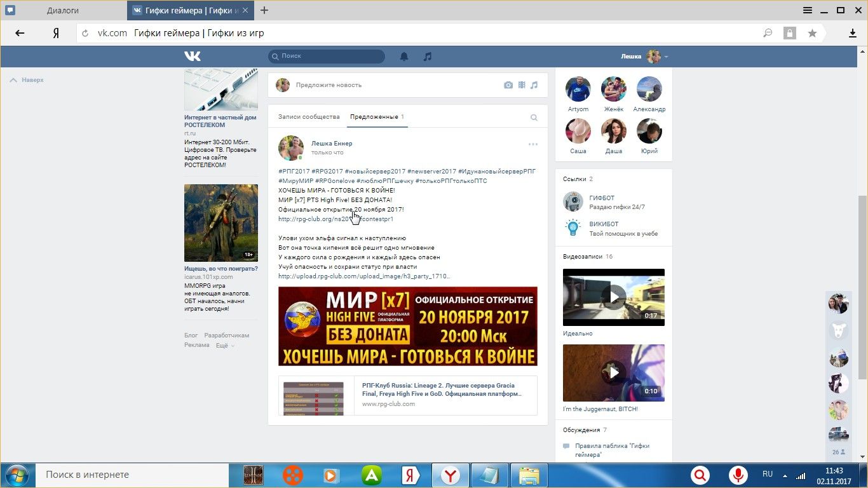Follow the rpg-club.org link in the post
This screenshot has width=868, height=488.
click(x=336, y=219)
